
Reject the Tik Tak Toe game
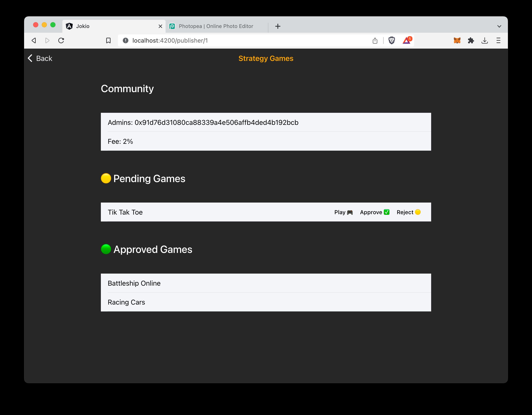[x=409, y=212]
